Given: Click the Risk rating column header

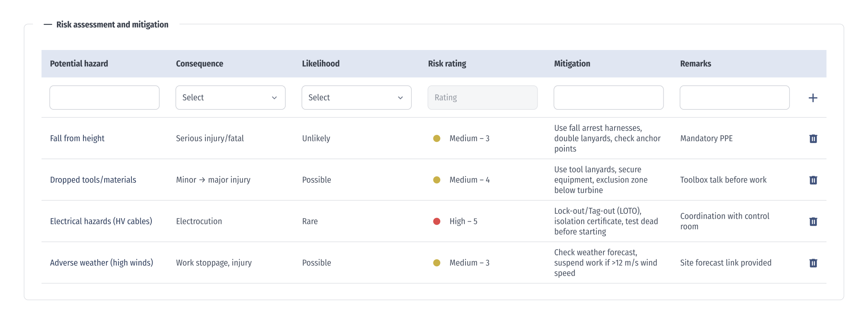Looking at the screenshot, I should [x=447, y=64].
